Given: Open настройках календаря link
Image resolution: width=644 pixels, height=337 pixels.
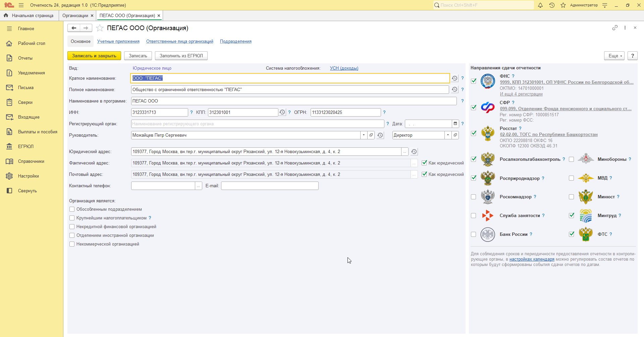Looking at the screenshot, I should click(532, 259).
